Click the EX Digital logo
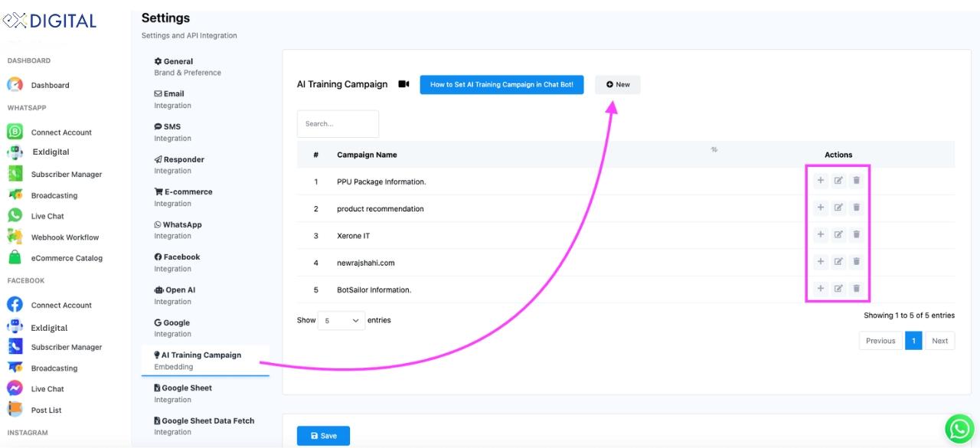The height and width of the screenshot is (448, 980). [x=49, y=21]
